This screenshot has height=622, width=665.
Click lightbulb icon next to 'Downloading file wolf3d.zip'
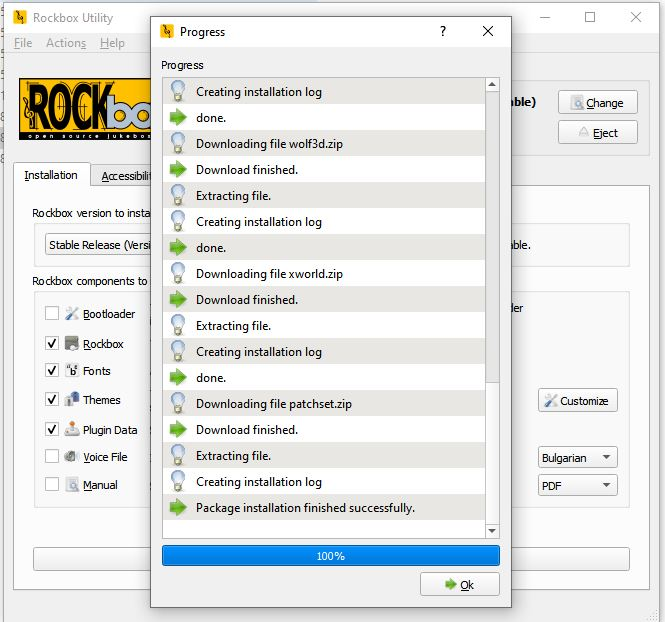(x=178, y=144)
